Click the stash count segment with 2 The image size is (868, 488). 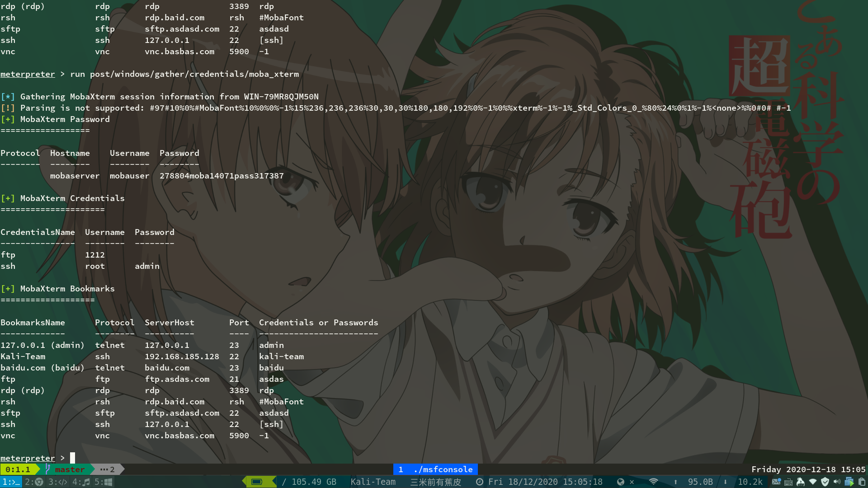point(108,469)
